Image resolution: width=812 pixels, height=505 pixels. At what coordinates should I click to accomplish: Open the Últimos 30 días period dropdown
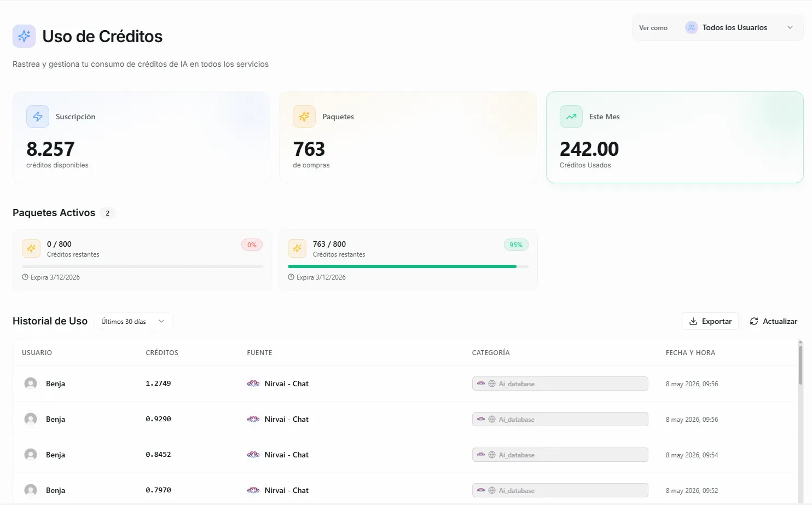(134, 321)
